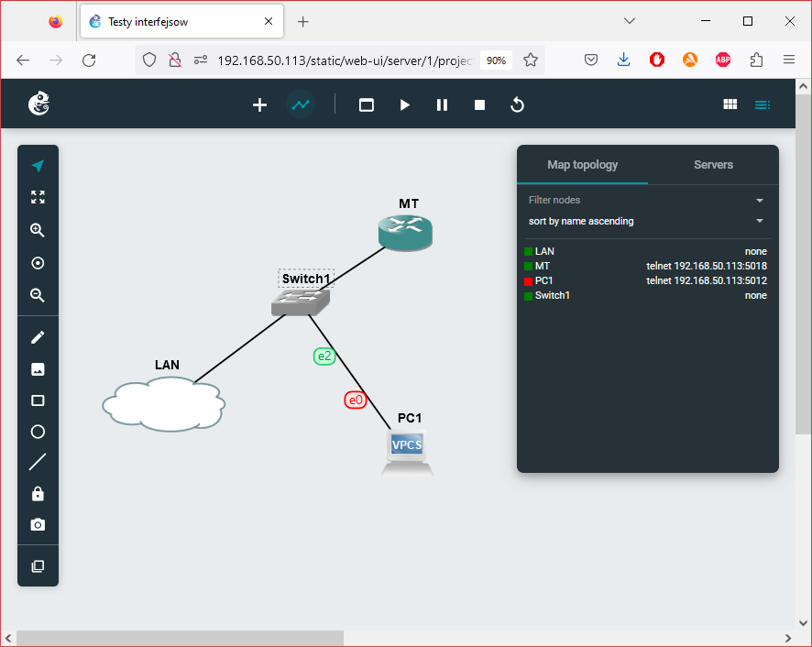Click PC1 entry in the node list
The height and width of the screenshot is (647, 812).
544,280
